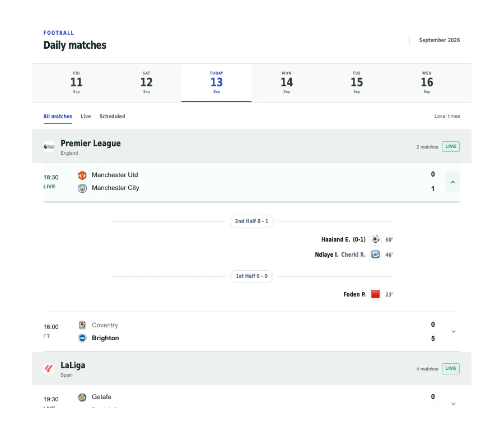Switch to the Live filter

coord(86,117)
